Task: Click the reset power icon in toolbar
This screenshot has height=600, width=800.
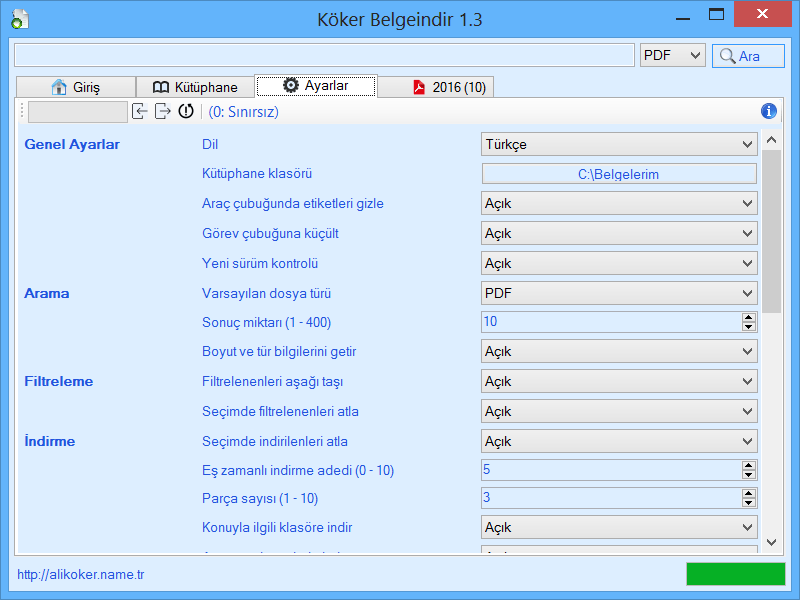Action: point(186,111)
